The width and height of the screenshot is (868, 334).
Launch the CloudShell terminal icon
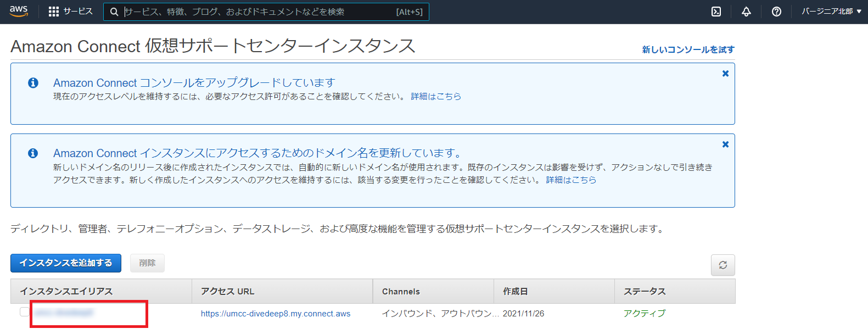point(716,12)
